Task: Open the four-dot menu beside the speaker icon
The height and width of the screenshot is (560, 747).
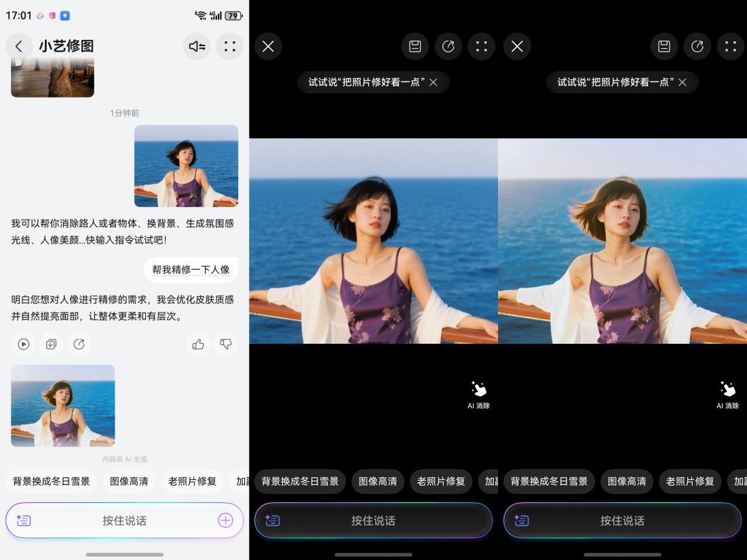Action: [x=230, y=46]
